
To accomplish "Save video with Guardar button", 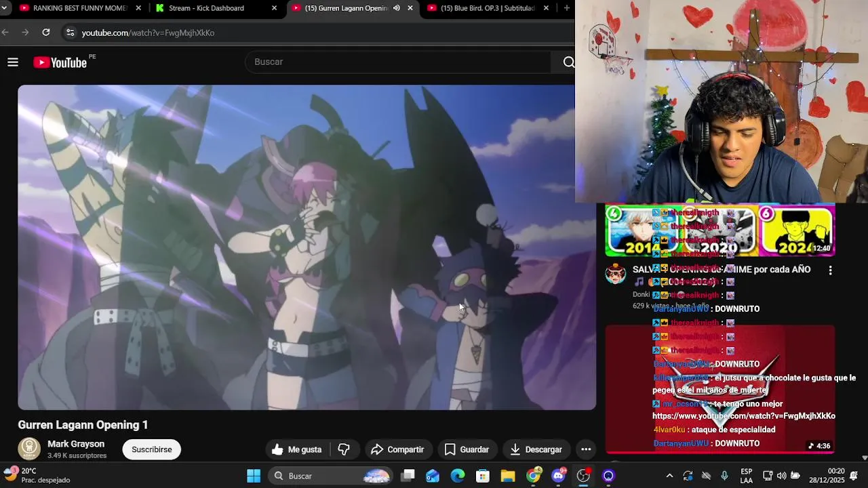I will click(x=467, y=449).
